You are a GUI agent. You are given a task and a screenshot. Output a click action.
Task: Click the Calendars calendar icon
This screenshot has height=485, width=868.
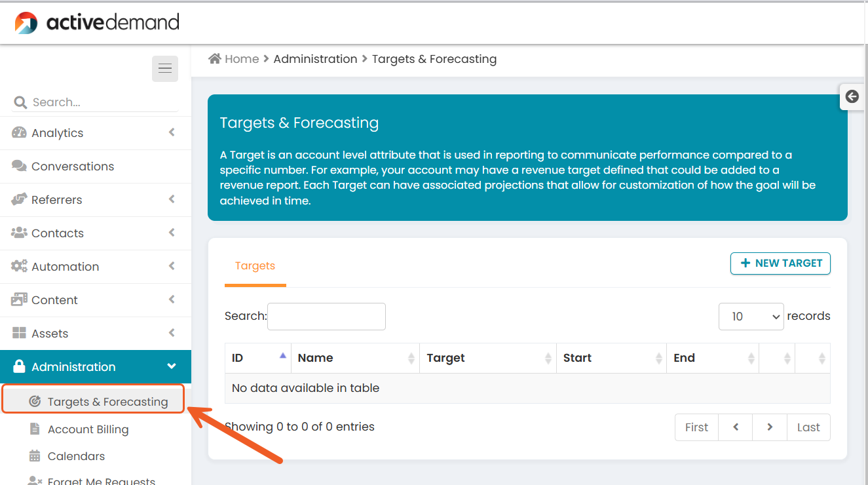click(35, 456)
